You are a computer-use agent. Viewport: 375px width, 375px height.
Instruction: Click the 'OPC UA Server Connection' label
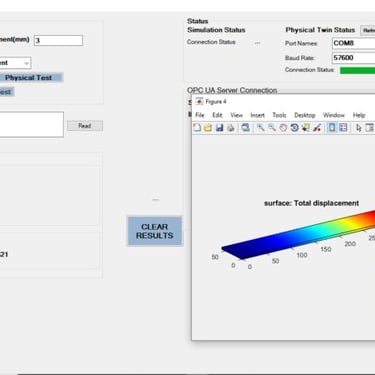pos(232,90)
